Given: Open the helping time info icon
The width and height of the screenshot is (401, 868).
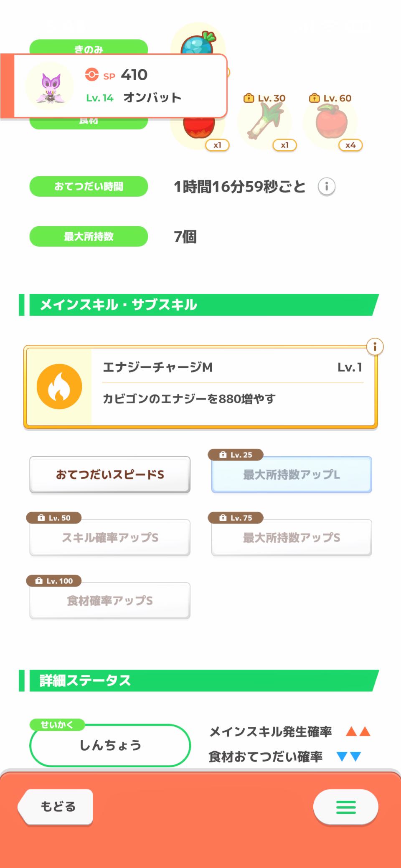Looking at the screenshot, I should click(x=326, y=187).
